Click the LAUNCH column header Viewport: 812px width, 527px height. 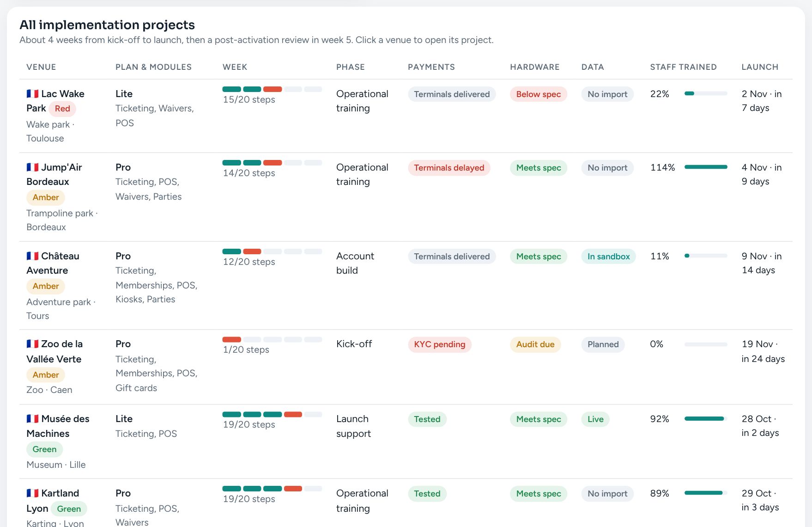760,67
